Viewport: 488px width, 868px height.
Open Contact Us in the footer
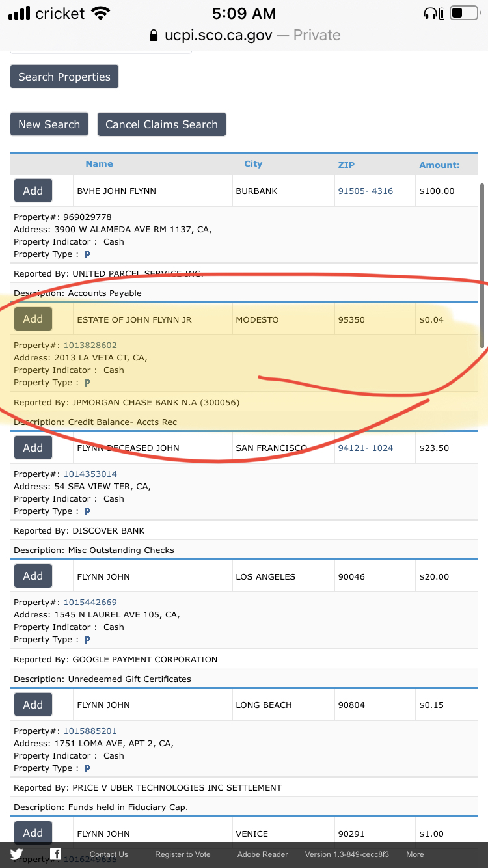(x=109, y=854)
